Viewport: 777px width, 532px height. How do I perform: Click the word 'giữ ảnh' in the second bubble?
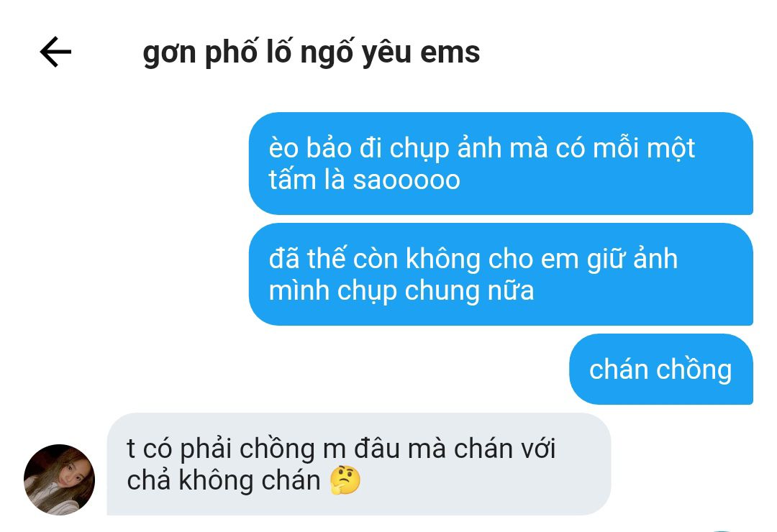point(632,260)
